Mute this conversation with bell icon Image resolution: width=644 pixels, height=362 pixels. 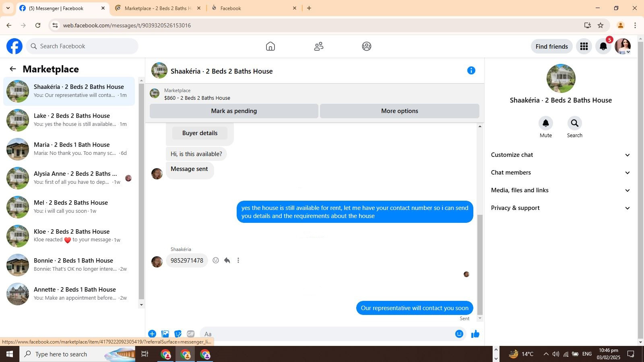pos(546,123)
